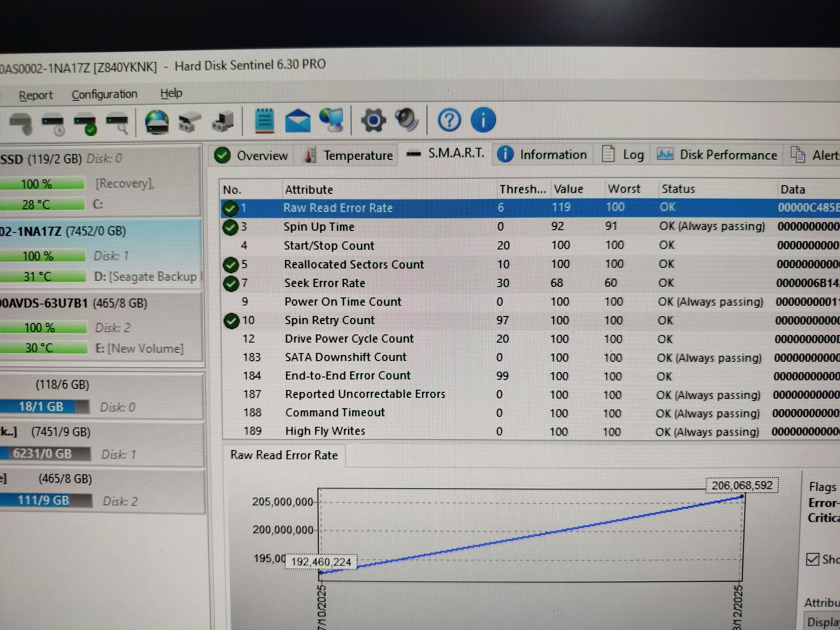Open the Report menu

[36, 95]
